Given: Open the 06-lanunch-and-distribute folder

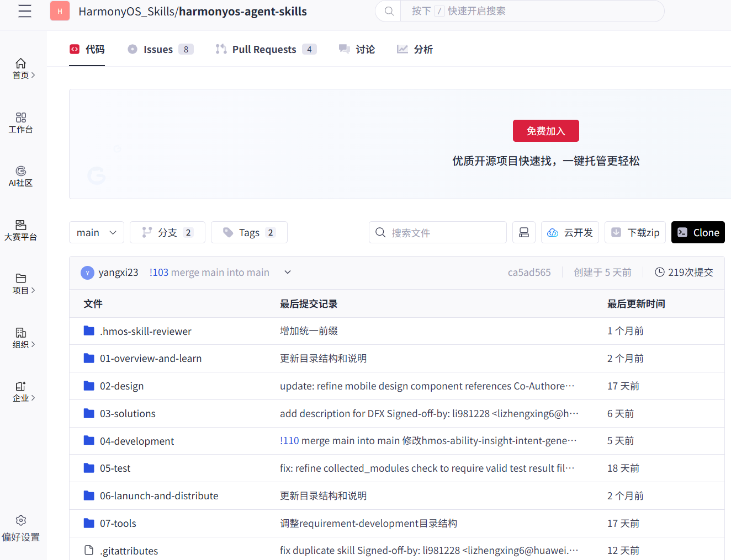Looking at the screenshot, I should click(x=159, y=495).
